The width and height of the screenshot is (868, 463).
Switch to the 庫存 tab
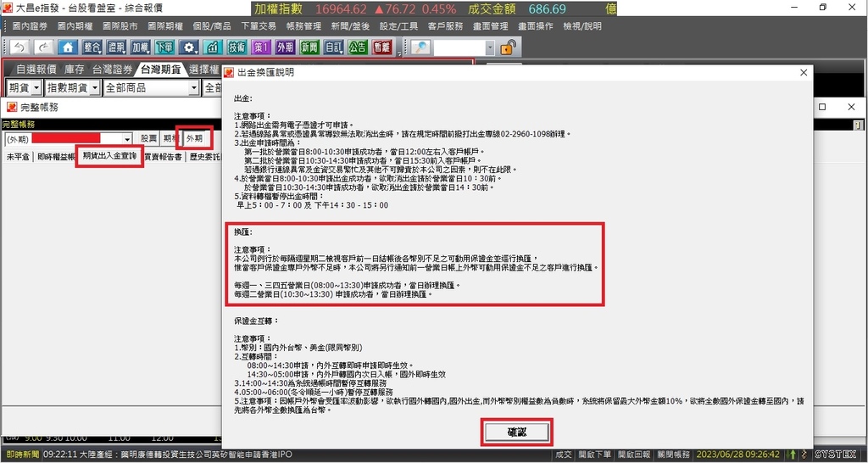point(75,70)
